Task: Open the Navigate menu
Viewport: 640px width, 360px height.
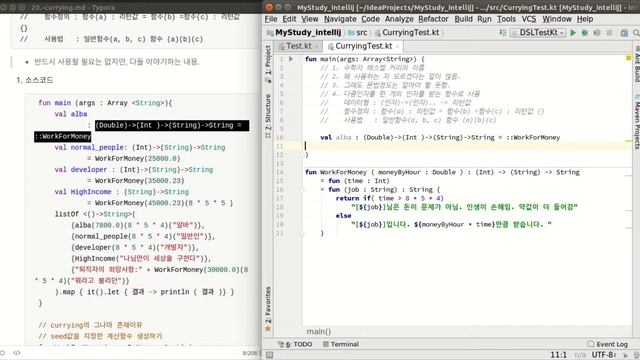Action: tap(340, 19)
